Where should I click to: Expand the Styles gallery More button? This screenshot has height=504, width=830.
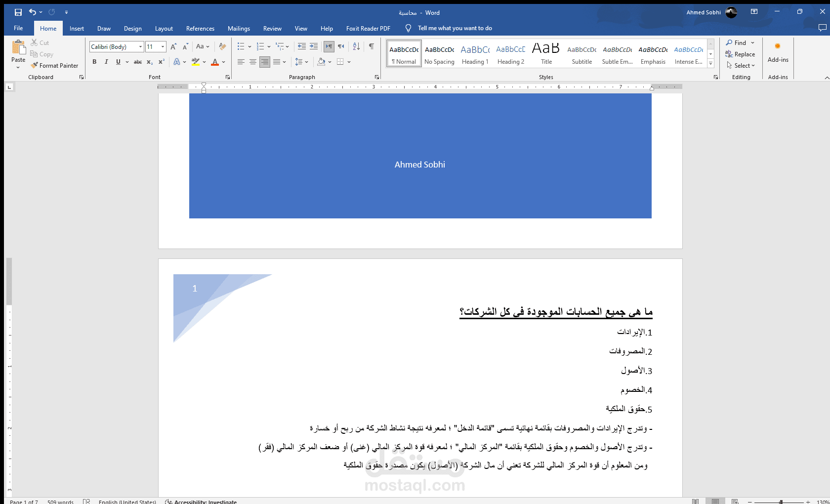(710, 64)
